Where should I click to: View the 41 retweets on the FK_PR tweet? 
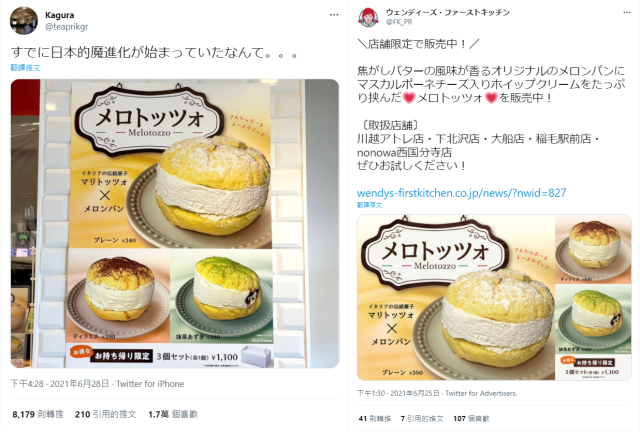[375, 419]
